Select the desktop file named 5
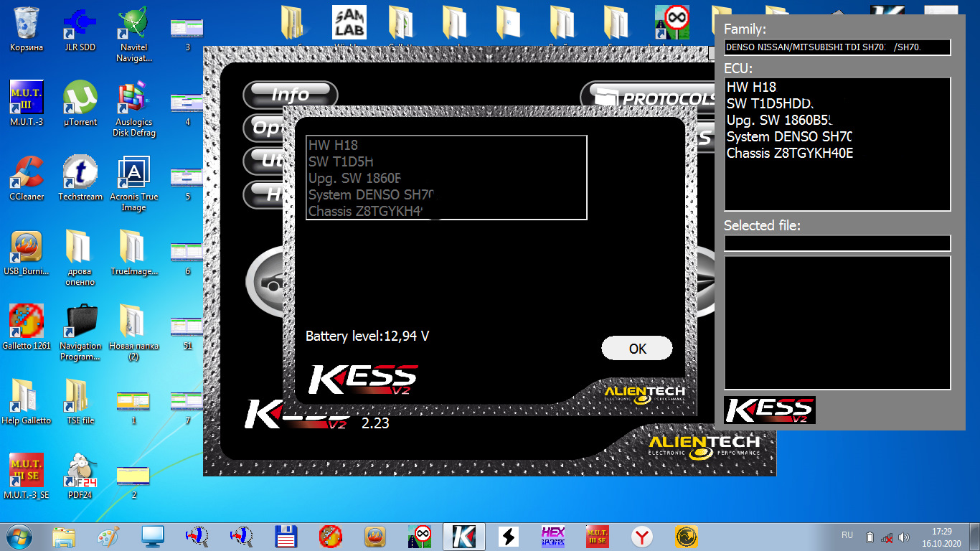The width and height of the screenshot is (980, 551). 187,184
